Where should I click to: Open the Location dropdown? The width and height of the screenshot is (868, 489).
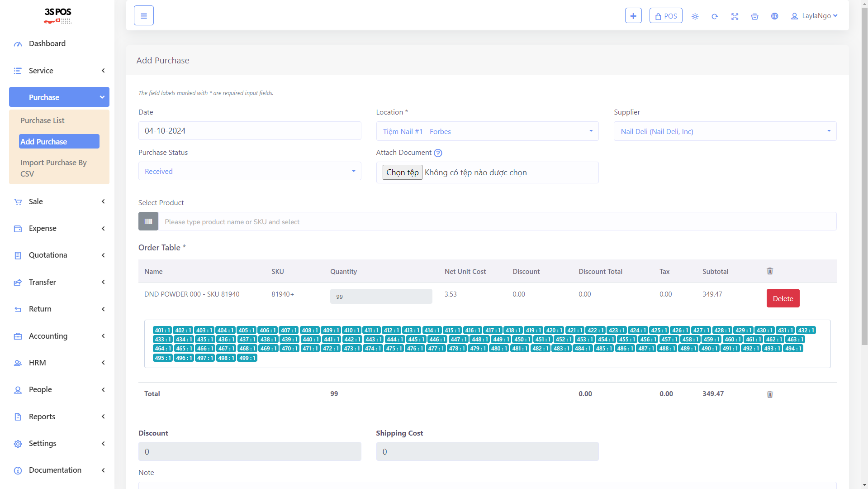(487, 131)
